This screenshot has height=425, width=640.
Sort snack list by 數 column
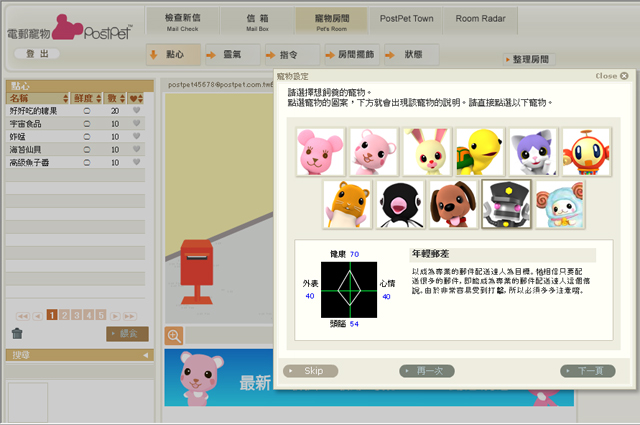point(115,98)
